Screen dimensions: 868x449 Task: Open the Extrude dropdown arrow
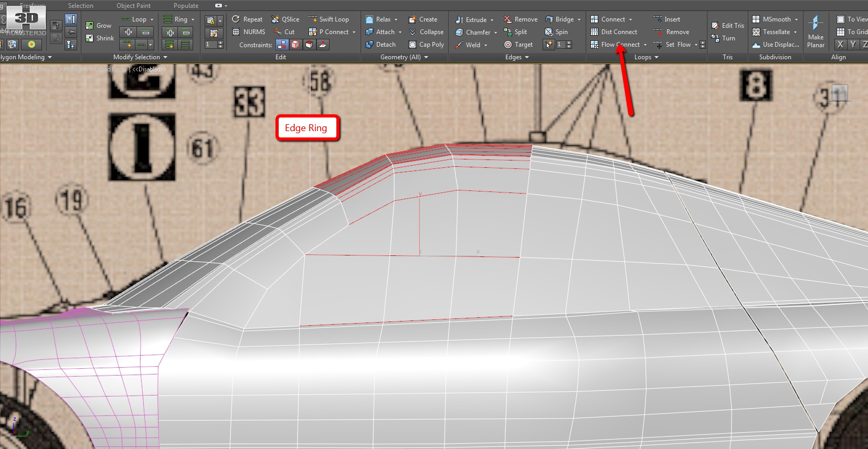pos(492,20)
